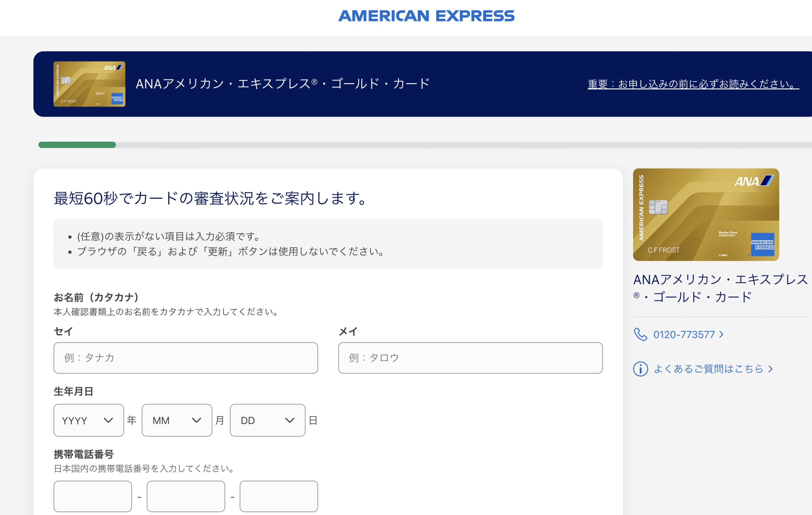
Task: Click the first mobile phone number box
Action: [93, 497]
